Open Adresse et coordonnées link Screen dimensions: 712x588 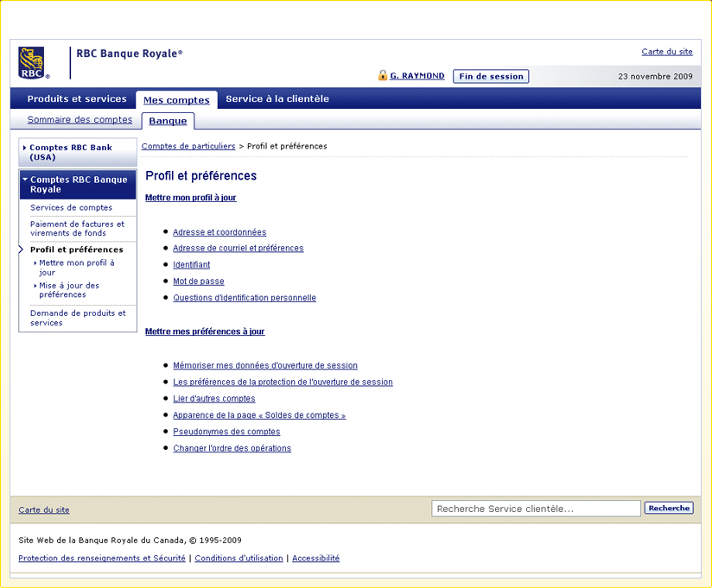click(x=219, y=232)
